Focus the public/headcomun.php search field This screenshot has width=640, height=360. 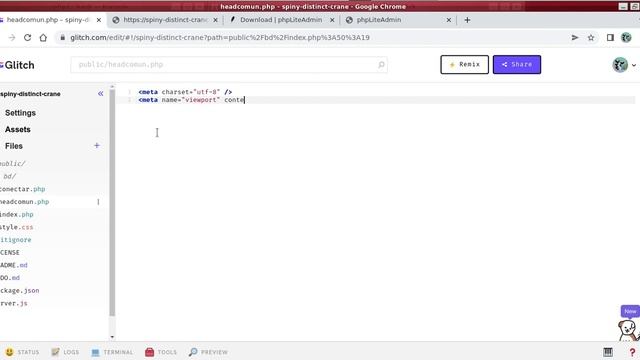229,64
